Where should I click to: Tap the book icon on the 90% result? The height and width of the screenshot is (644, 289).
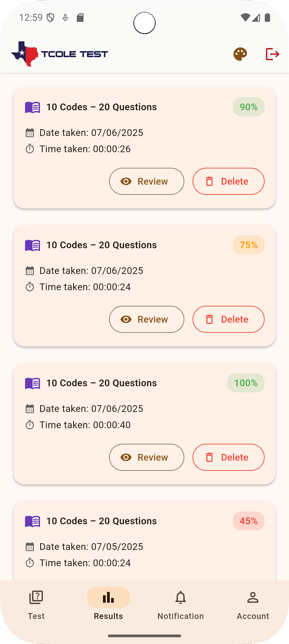(x=33, y=107)
